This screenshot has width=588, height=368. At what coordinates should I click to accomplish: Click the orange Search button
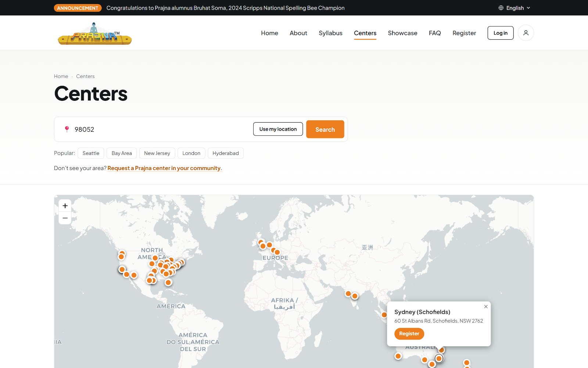[325, 129]
